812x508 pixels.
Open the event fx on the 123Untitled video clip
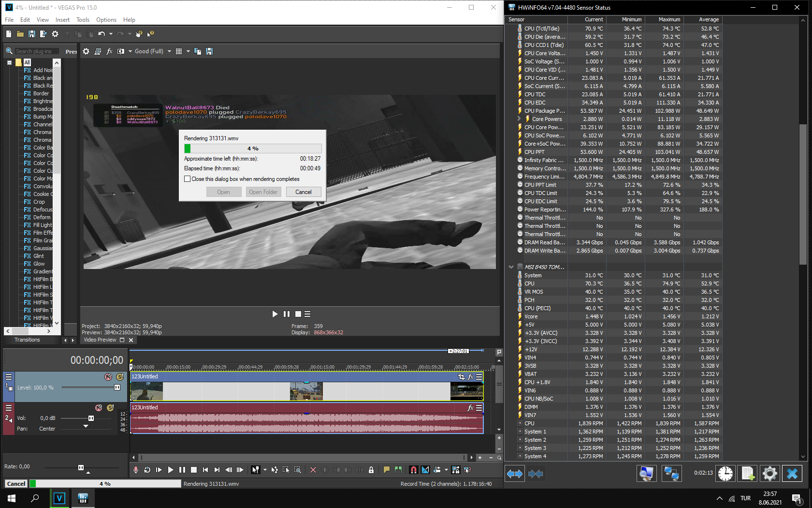[470, 376]
